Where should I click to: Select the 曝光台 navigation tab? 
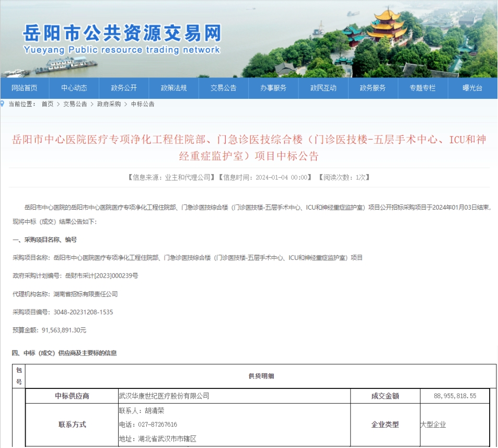pyautogui.click(x=472, y=88)
